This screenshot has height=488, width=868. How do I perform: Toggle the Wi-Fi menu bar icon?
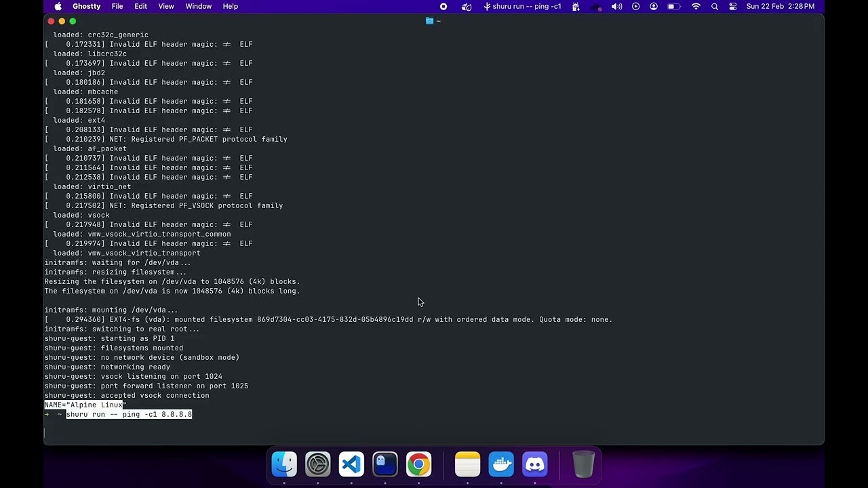click(696, 6)
